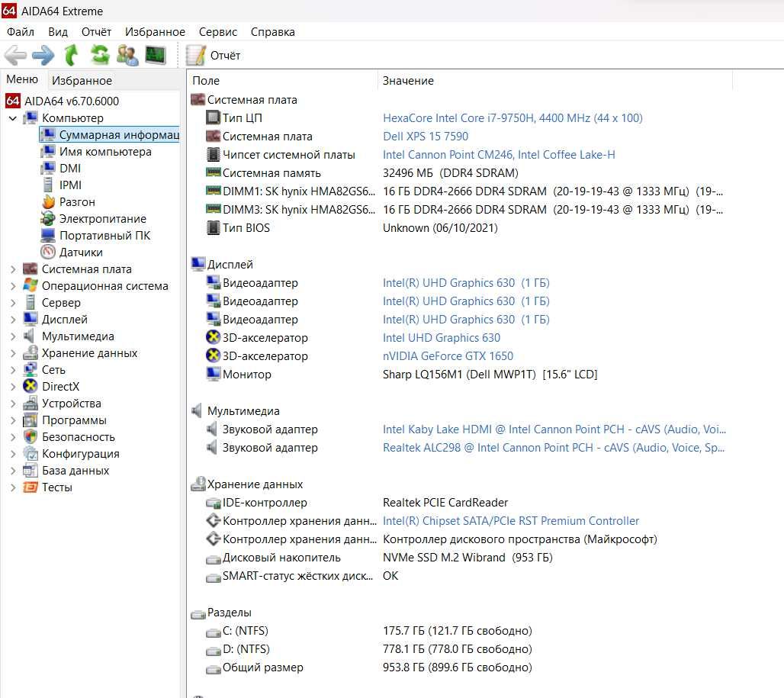The width and height of the screenshot is (784, 698).
Task: Expand the Мультимедиа tree node
Action: tap(13, 336)
